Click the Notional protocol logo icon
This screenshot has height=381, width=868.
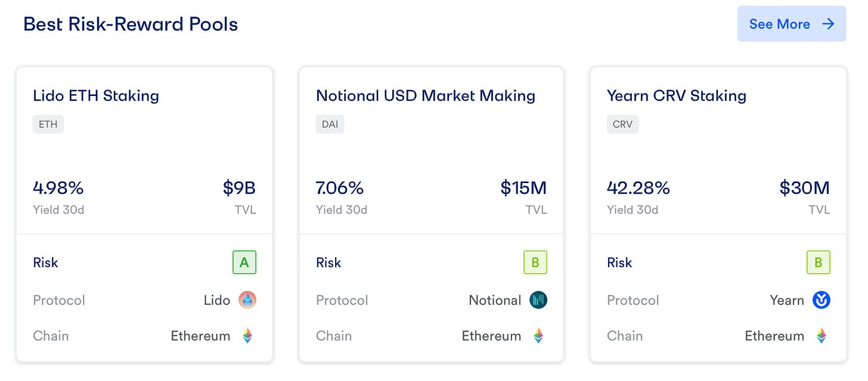tap(538, 300)
